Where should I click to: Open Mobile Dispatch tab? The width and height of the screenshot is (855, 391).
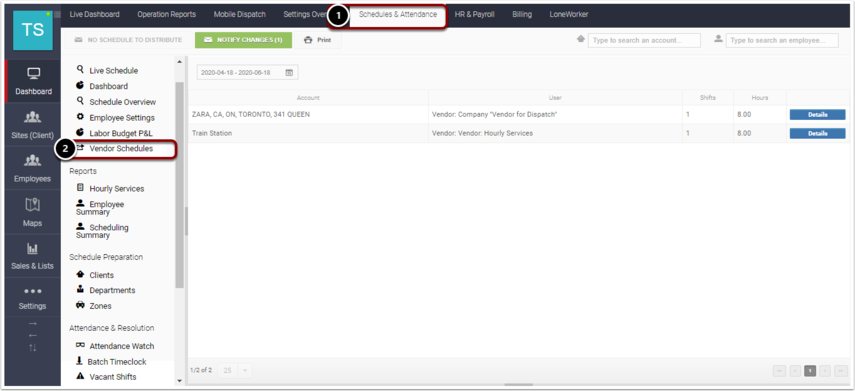tap(239, 14)
